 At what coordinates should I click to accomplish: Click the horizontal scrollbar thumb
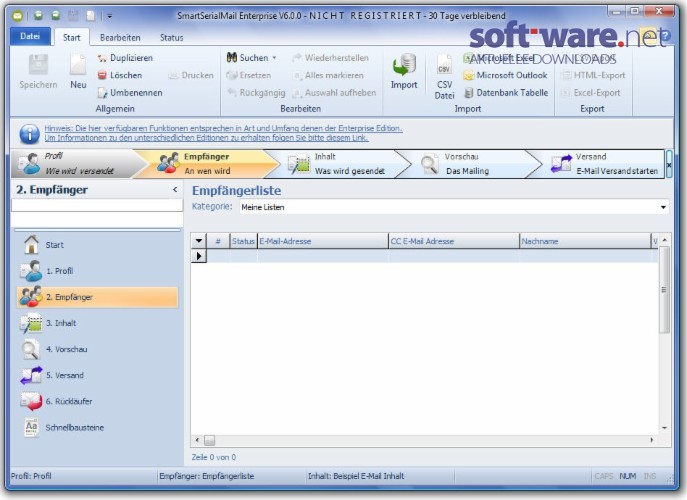[210, 440]
